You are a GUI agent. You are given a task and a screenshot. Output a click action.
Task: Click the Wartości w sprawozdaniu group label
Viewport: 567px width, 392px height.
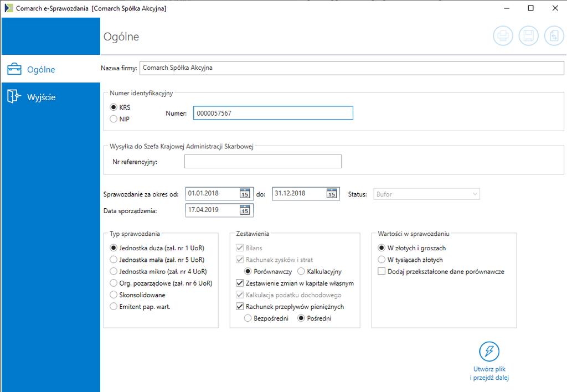tap(414, 234)
